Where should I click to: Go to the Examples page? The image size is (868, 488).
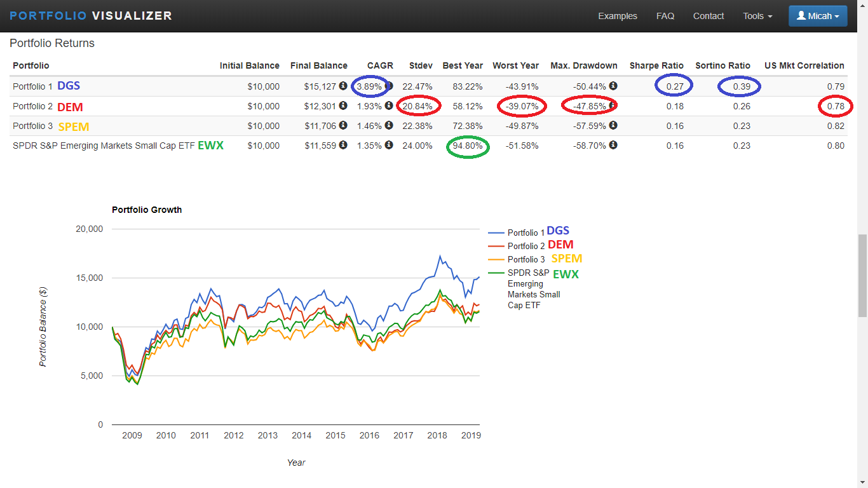click(618, 16)
